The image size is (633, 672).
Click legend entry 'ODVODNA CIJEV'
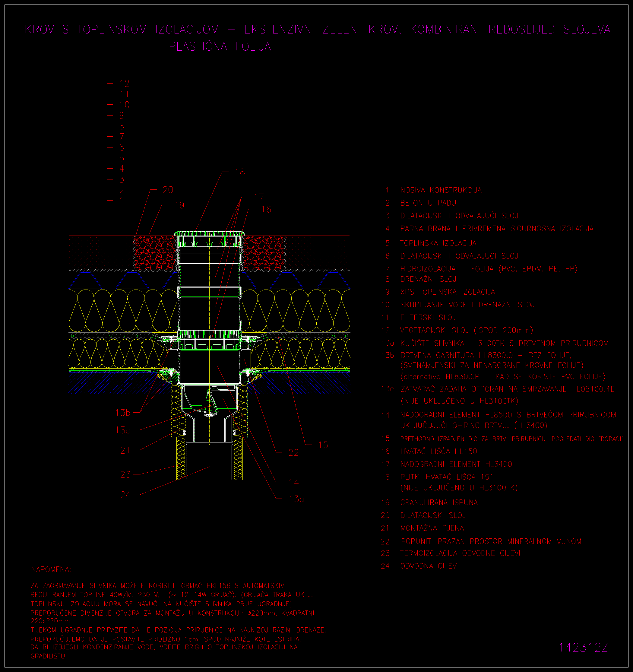428,566
